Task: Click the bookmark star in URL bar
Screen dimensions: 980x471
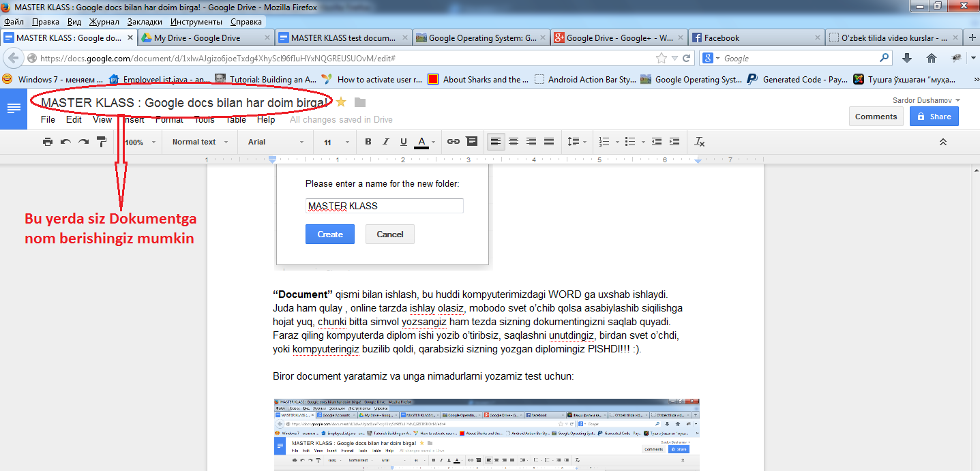Action: click(x=661, y=58)
